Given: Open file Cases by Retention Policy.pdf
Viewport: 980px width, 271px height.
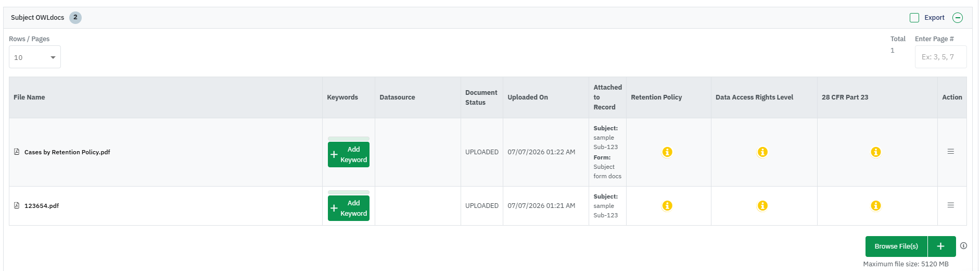Looking at the screenshot, I should click(67, 152).
